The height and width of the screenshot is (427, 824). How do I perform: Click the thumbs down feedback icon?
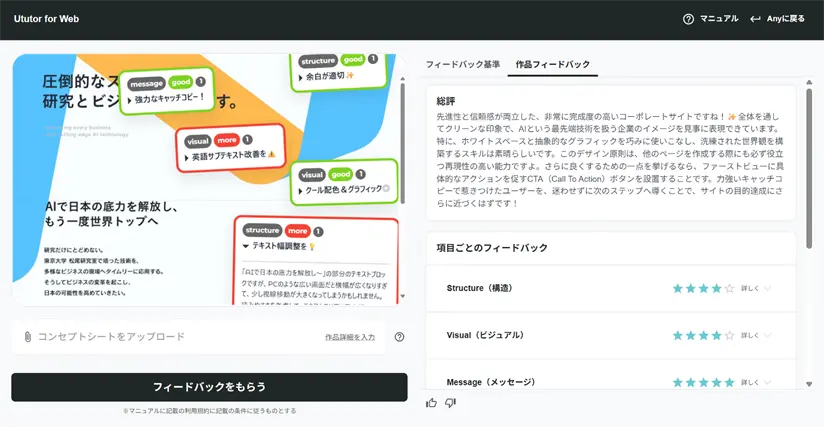point(450,403)
